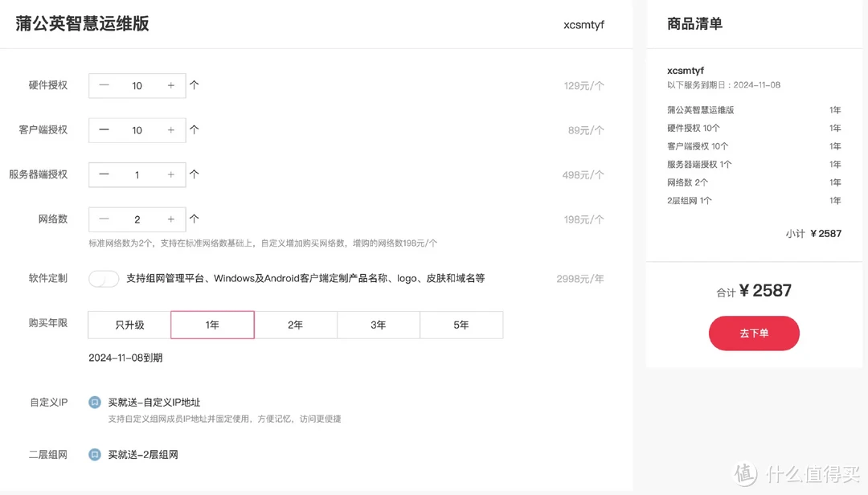Click the 自定义IP gift badge icon
868x495 pixels.
coord(95,402)
